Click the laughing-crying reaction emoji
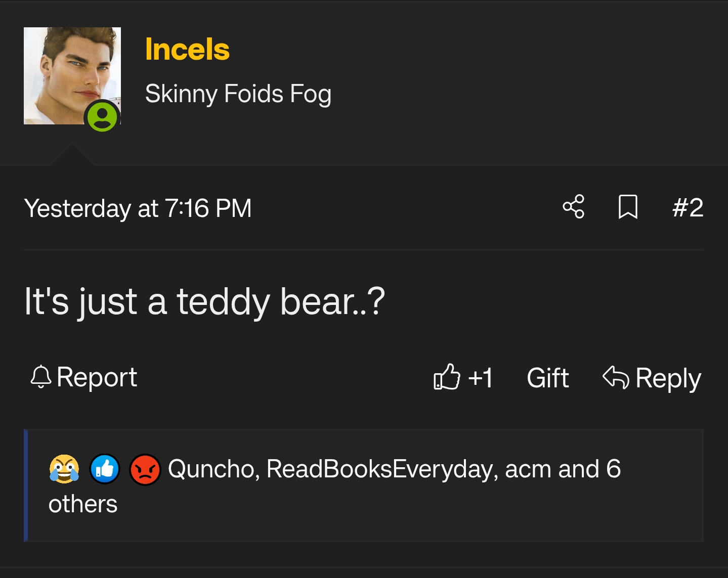 (x=64, y=469)
